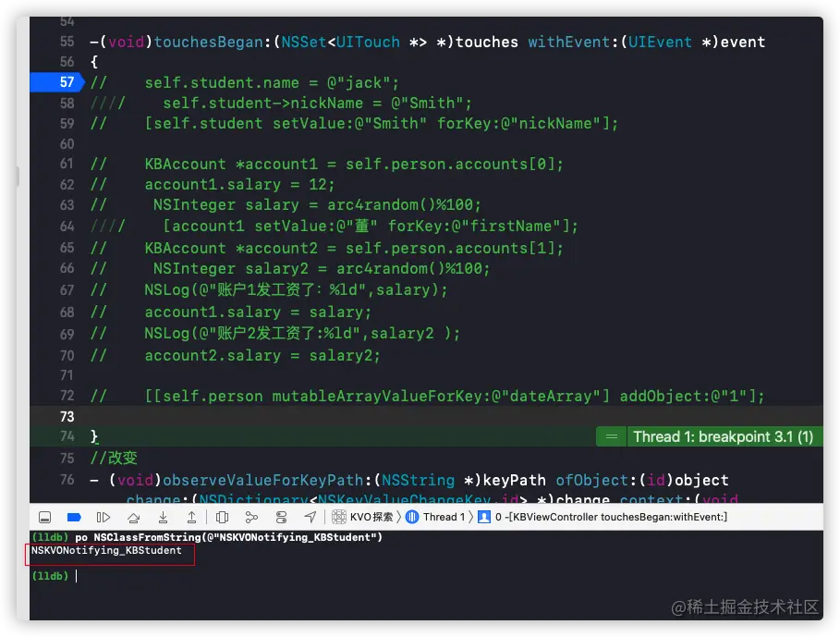Step over the current line
840x637 pixels.
133,517
